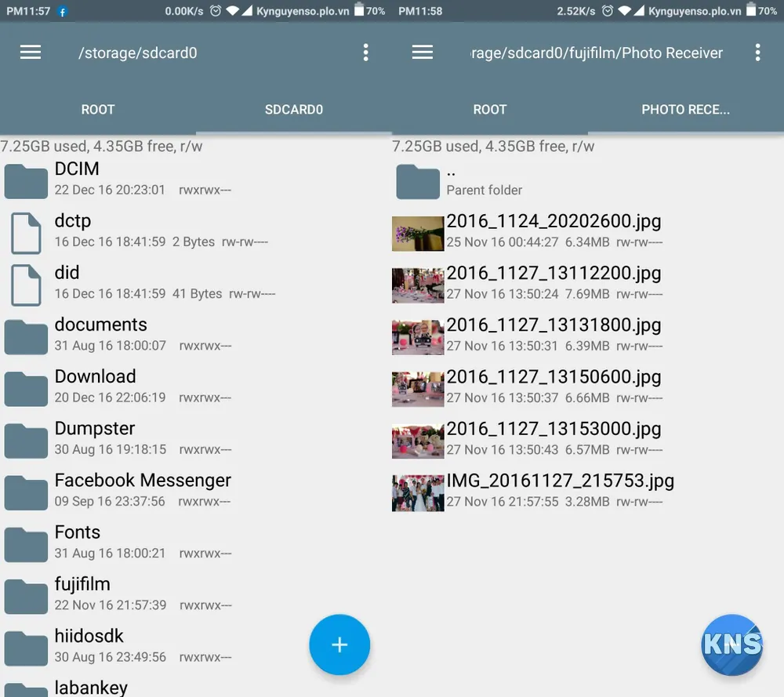
Task: Tap the dctp file icon
Action: coord(26,232)
